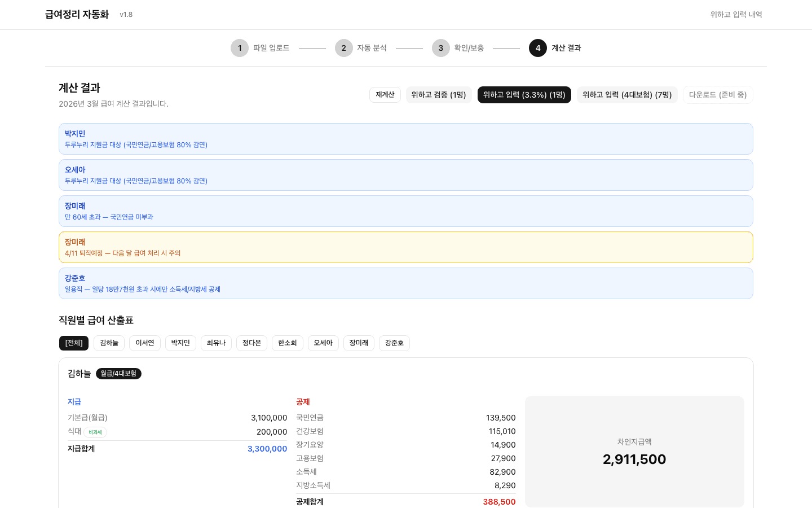Click the 계산 결과 heading
The width and height of the screenshot is (812, 508).
pyautogui.click(x=80, y=88)
